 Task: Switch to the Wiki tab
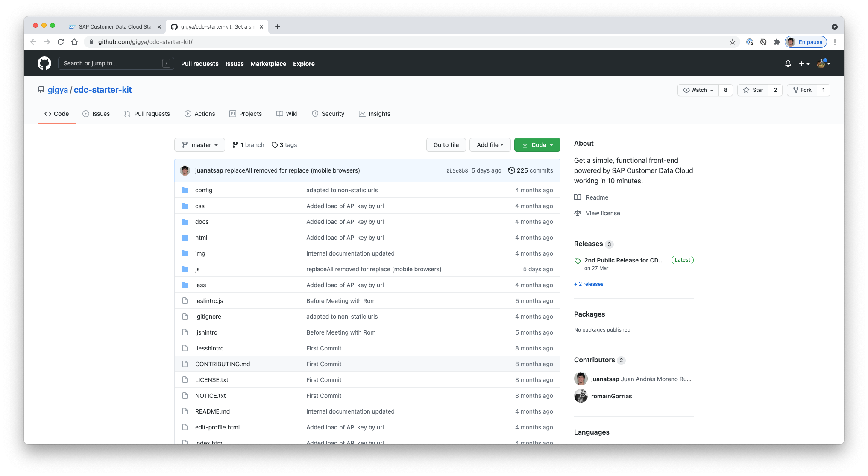point(287,114)
